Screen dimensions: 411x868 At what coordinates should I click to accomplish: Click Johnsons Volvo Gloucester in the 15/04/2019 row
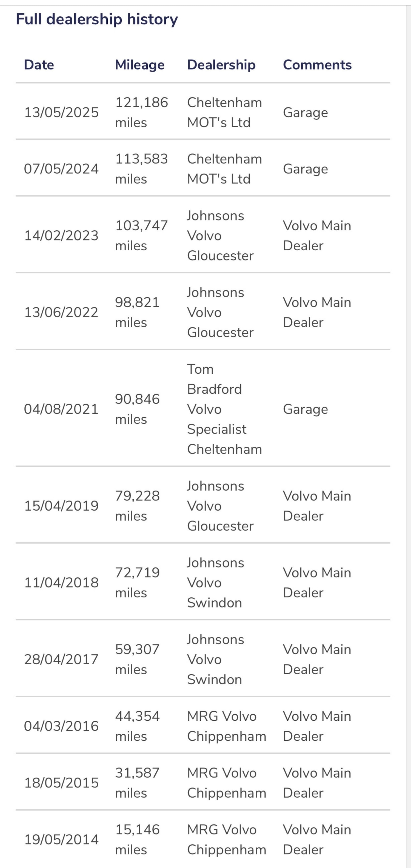pyautogui.click(x=220, y=506)
